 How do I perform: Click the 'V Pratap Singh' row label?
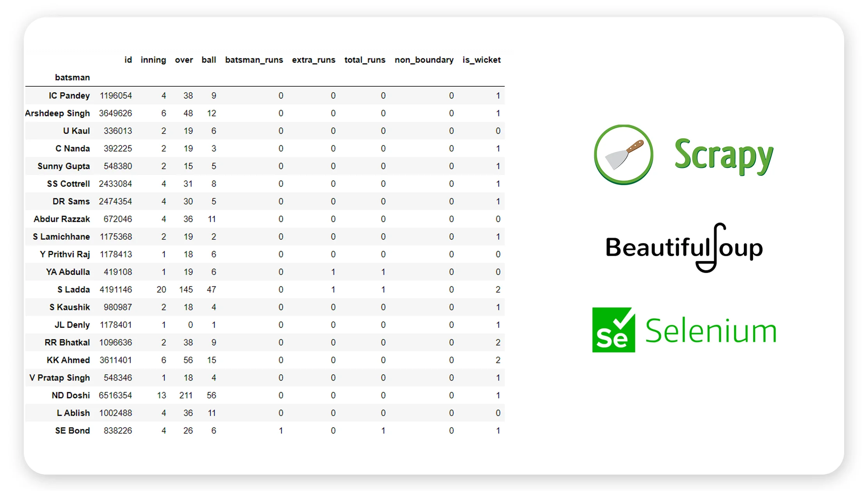pyautogui.click(x=60, y=378)
